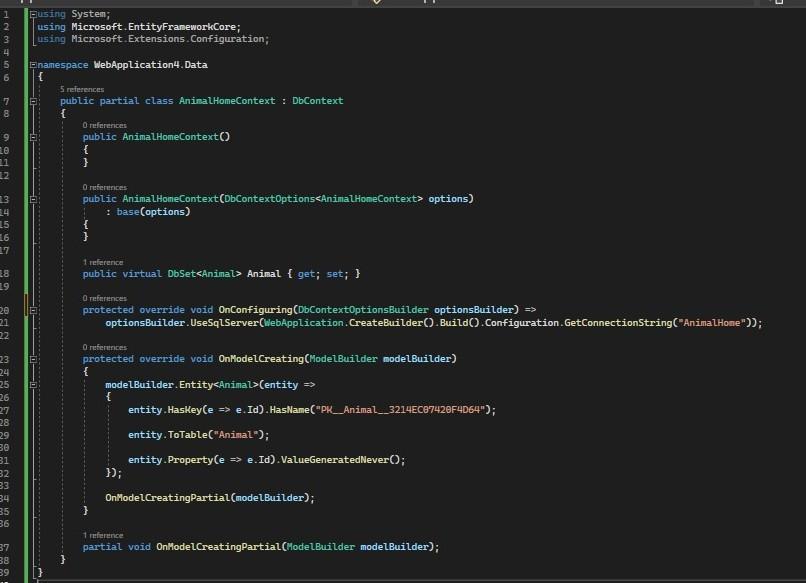Screen dimensions: 806x583
Task: Click line number 37 in the margin
Action: pos(5,547)
